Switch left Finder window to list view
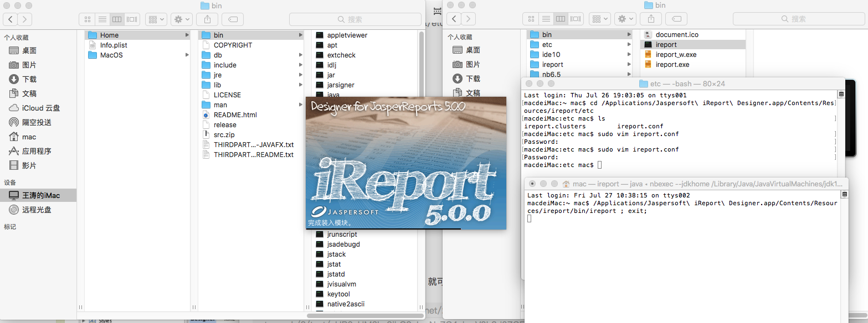 (102, 19)
